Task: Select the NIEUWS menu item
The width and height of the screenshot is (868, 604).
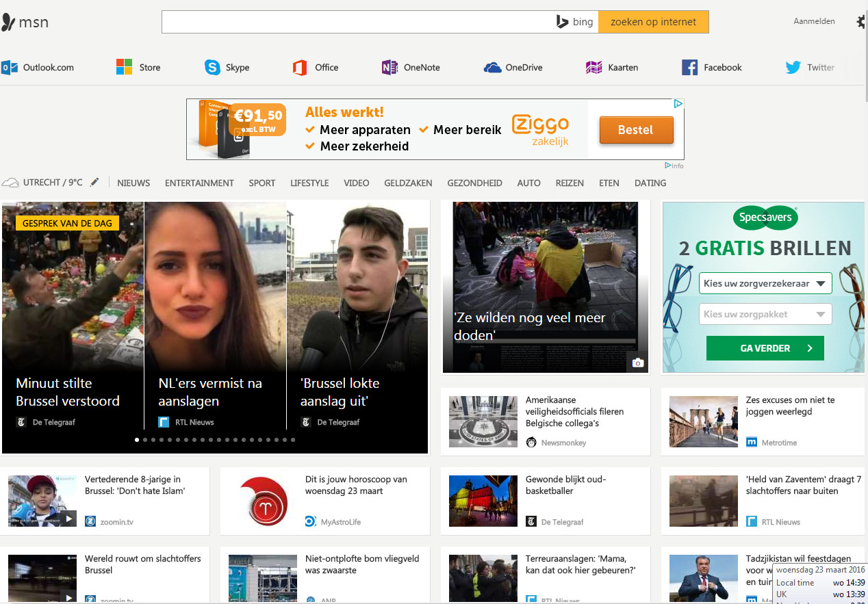Action: tap(133, 183)
